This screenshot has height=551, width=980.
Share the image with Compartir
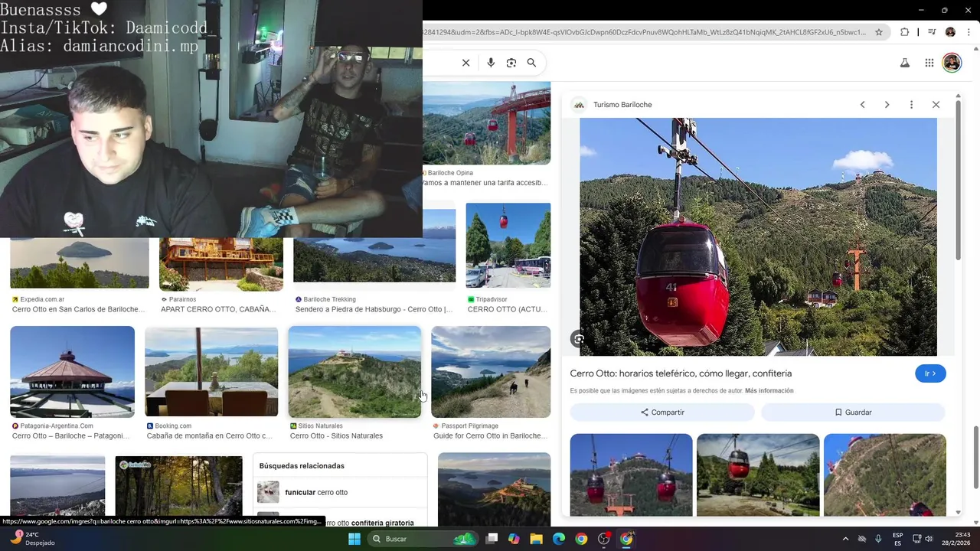[662, 412]
